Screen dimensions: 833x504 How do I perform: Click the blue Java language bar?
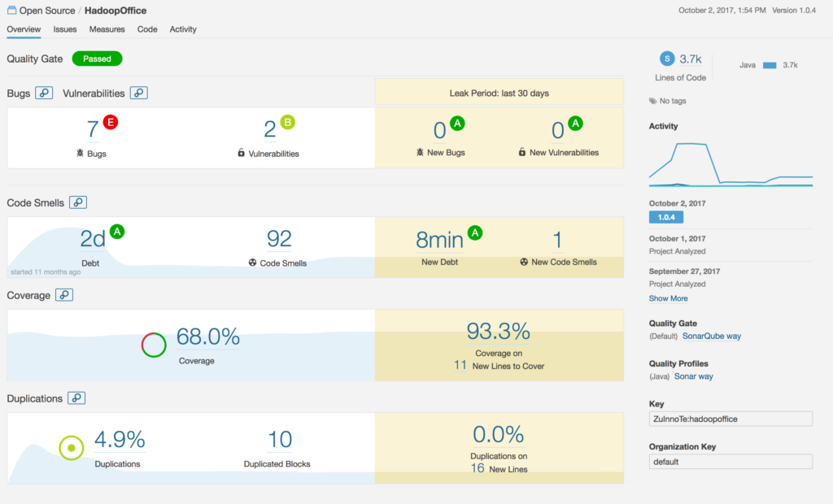[770, 65]
